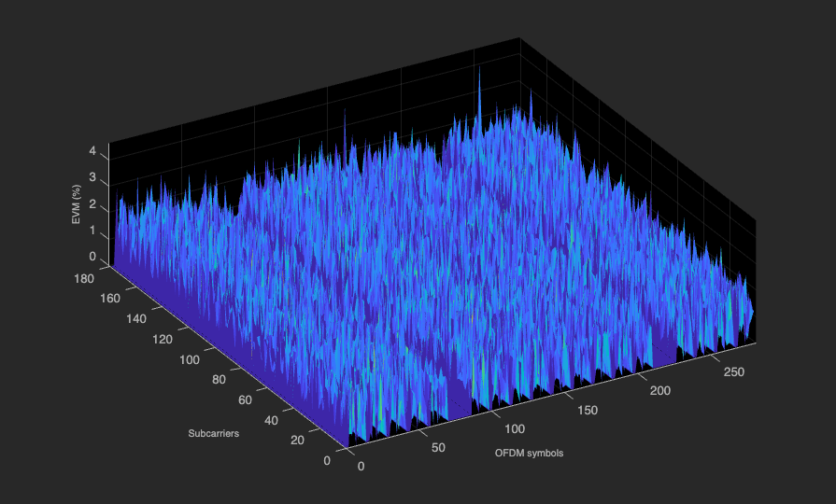Click the Subcarriers tick '120'
The image size is (836, 504).
163,340
